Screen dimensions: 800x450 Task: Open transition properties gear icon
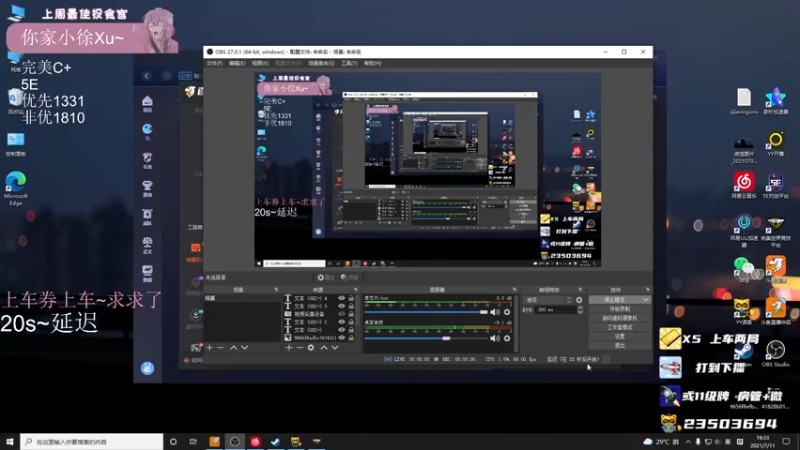(x=579, y=300)
